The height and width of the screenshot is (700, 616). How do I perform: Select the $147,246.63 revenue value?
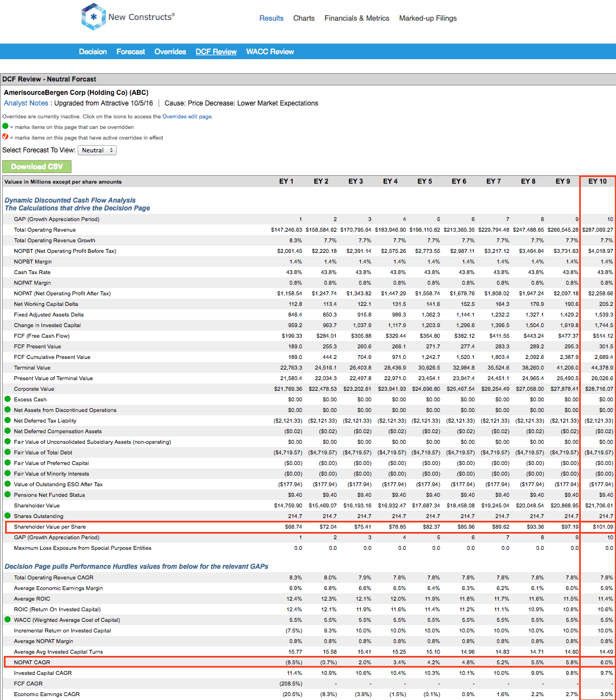click(286, 230)
